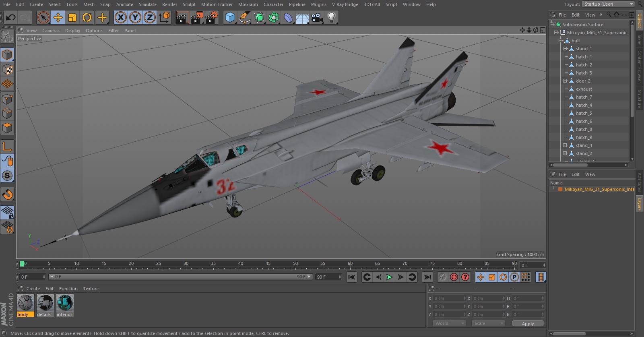Screen dimensions: 644x337
Task: Click the Undo arrow icon
Action: [11, 17]
